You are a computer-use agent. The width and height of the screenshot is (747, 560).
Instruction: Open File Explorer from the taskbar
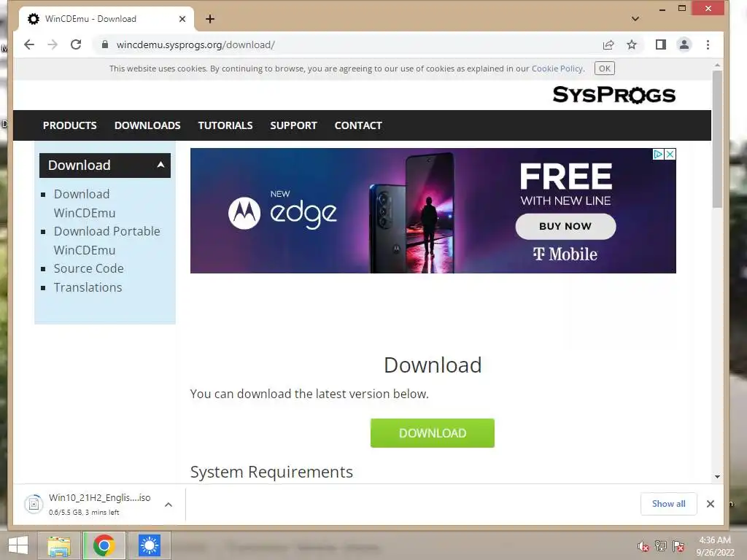pos(59,545)
